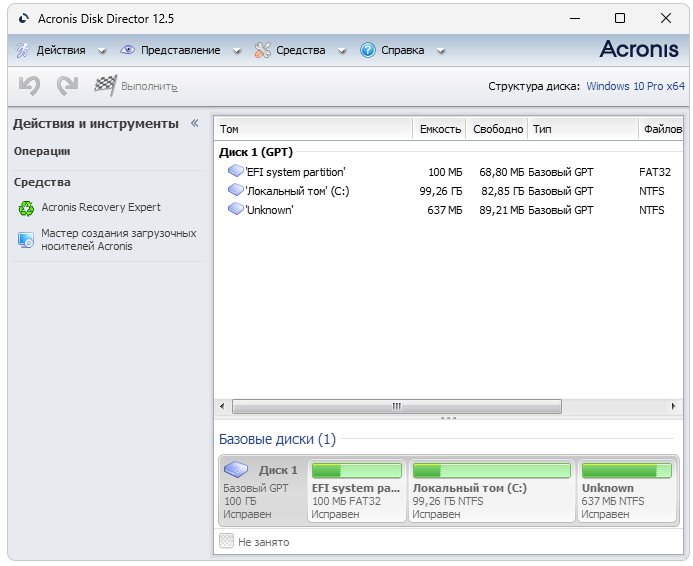
Task: Select the Unknown 637 МБ block in map
Action: 627,491
